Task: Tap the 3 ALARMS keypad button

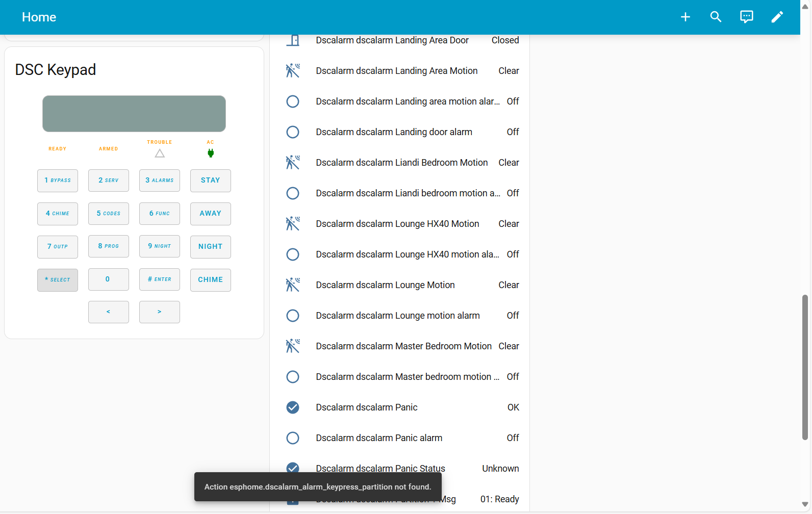Action: coord(160,181)
